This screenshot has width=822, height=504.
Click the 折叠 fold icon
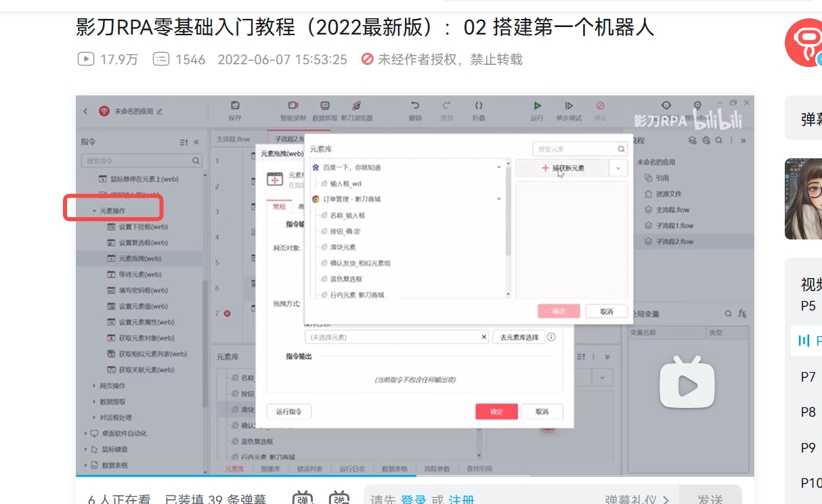pos(479,106)
